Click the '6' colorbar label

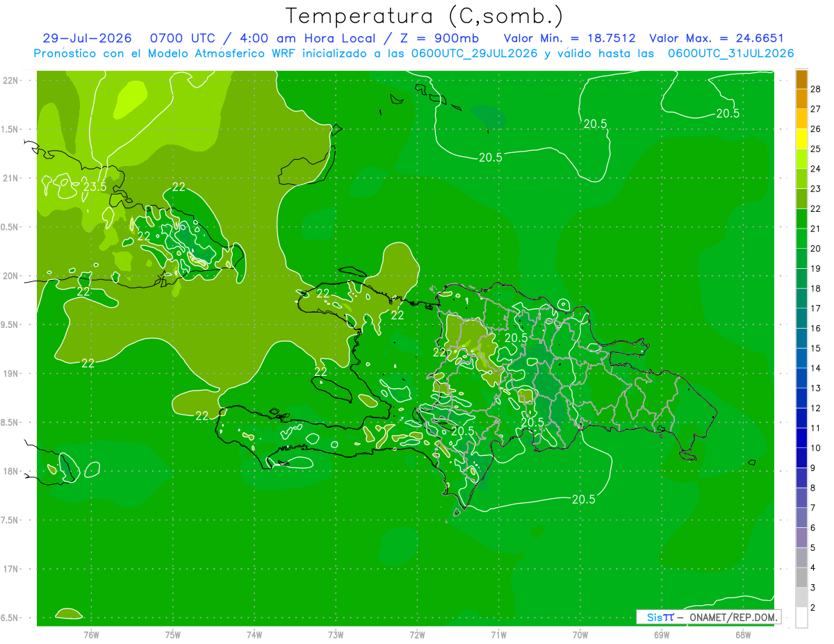point(813,528)
